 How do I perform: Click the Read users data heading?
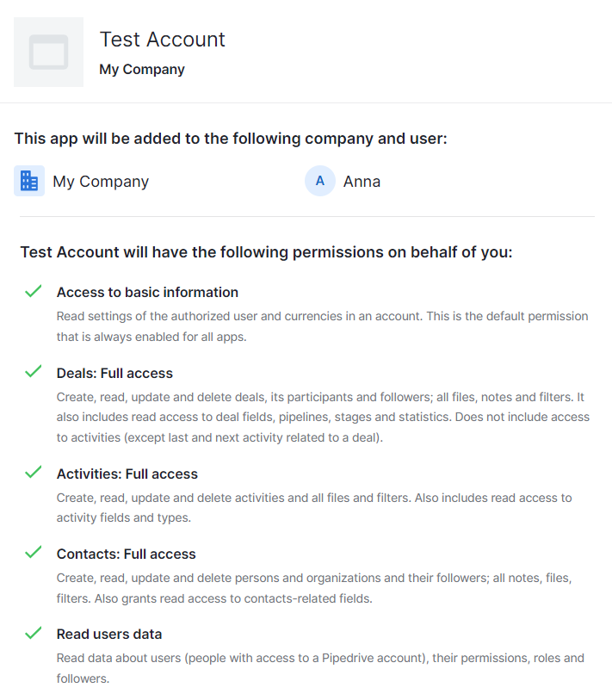(109, 634)
